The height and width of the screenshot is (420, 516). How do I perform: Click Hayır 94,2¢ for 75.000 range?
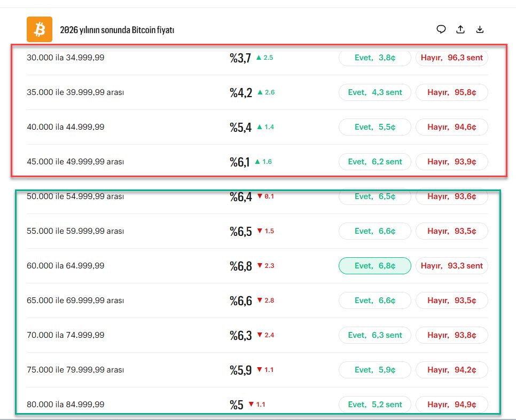point(451,370)
